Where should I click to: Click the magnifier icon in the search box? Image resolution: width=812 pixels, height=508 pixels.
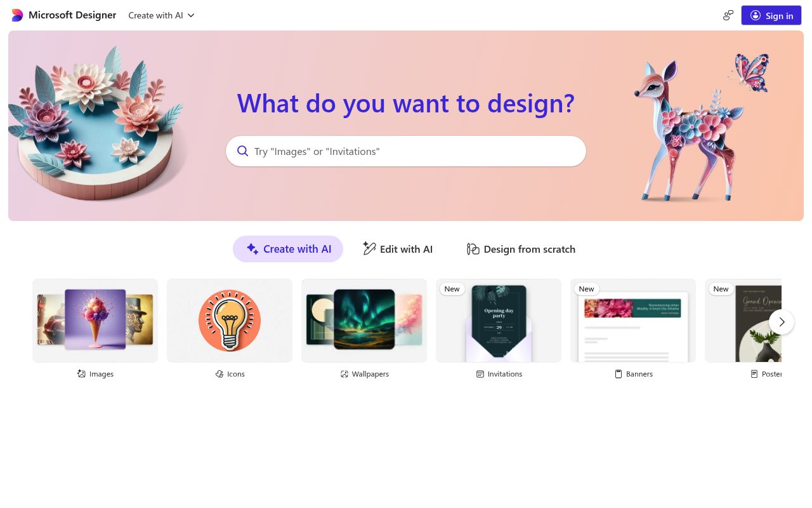(x=243, y=151)
